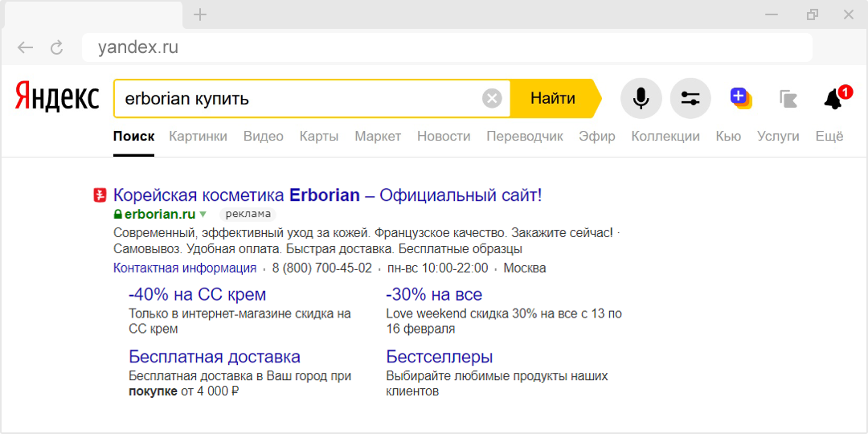868x434 pixels.
Task: Clear the search query text
Action: tap(492, 99)
